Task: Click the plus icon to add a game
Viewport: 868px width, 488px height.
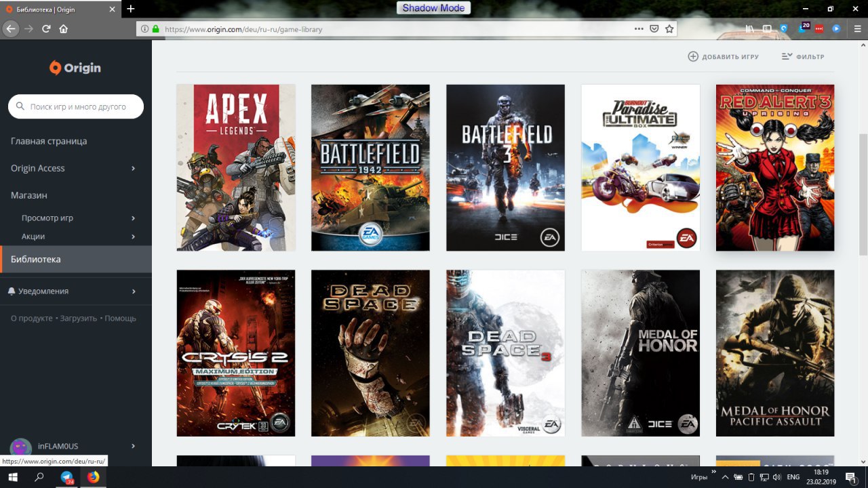Action: (x=693, y=57)
